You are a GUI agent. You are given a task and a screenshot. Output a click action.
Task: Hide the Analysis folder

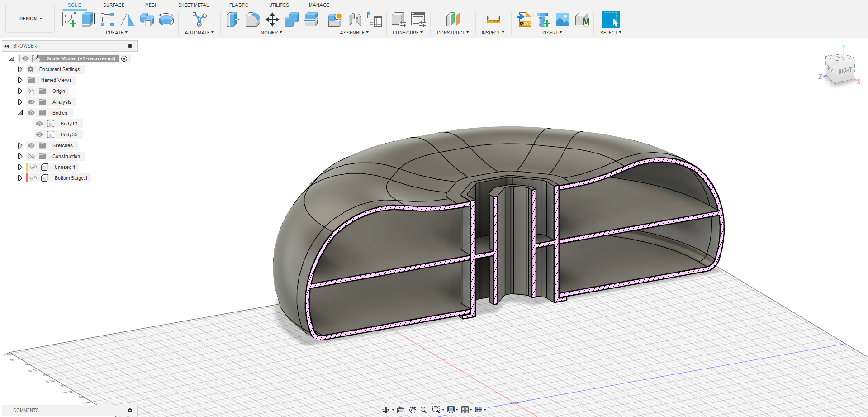[x=31, y=102]
